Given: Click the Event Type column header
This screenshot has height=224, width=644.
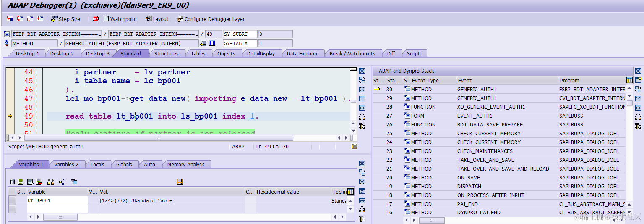Looking at the screenshot, I should [x=433, y=80].
